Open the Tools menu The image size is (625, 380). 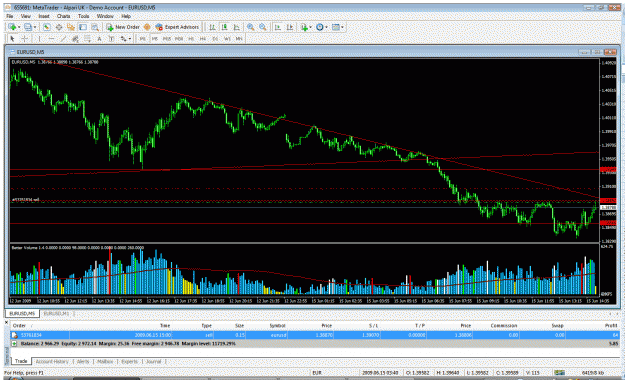83,16
